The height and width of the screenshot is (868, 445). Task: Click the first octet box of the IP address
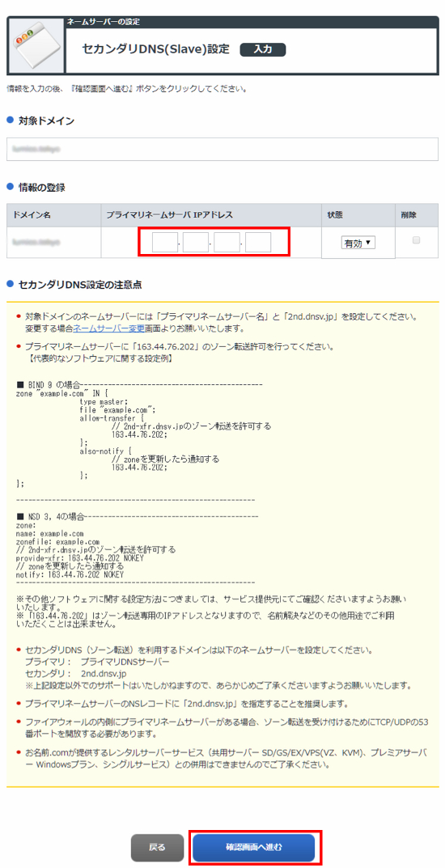pyautogui.click(x=164, y=243)
